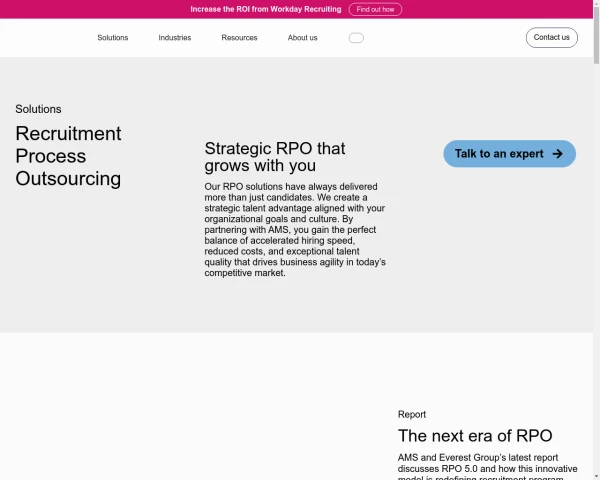Open the About us menu item

(x=302, y=38)
